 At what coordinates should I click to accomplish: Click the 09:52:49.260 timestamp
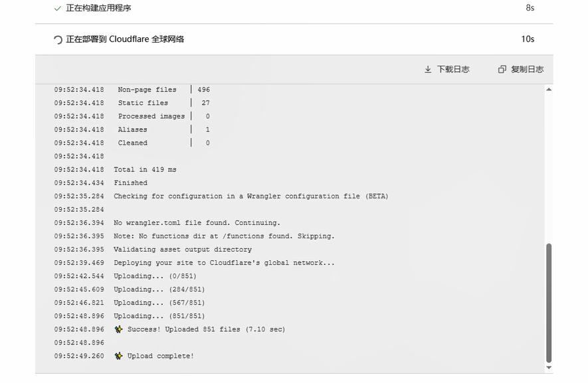pyautogui.click(x=79, y=356)
